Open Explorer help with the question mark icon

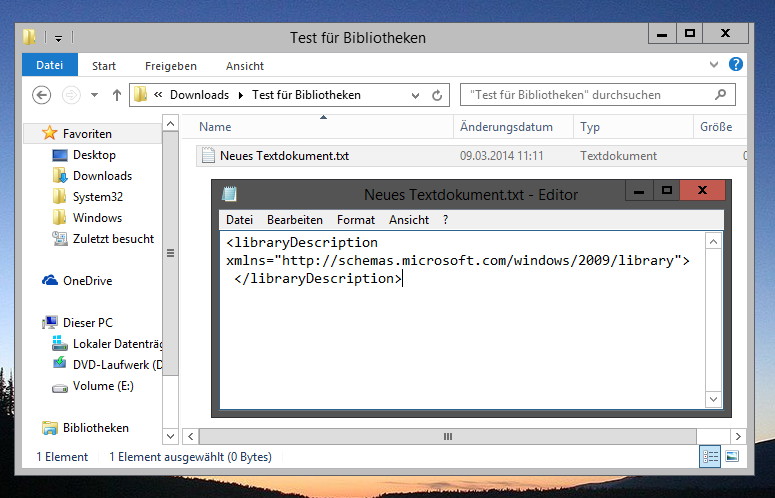pyautogui.click(x=736, y=64)
